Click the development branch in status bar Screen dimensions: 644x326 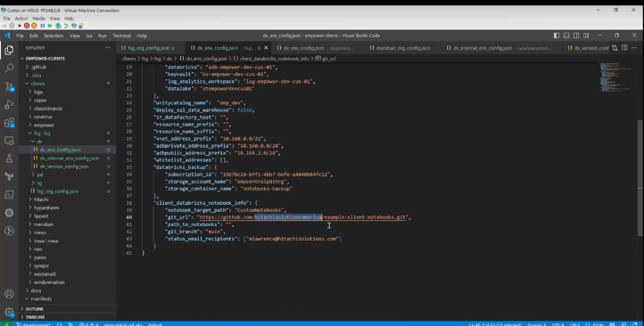point(33,324)
